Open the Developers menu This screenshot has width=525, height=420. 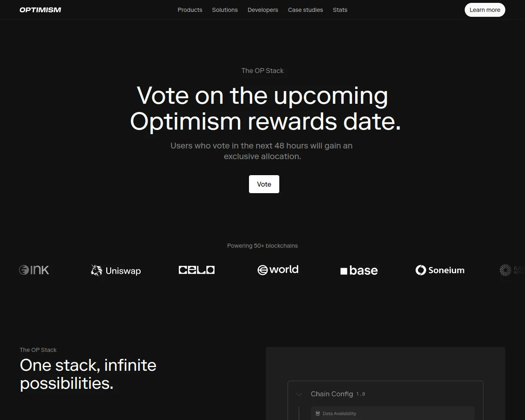[263, 10]
